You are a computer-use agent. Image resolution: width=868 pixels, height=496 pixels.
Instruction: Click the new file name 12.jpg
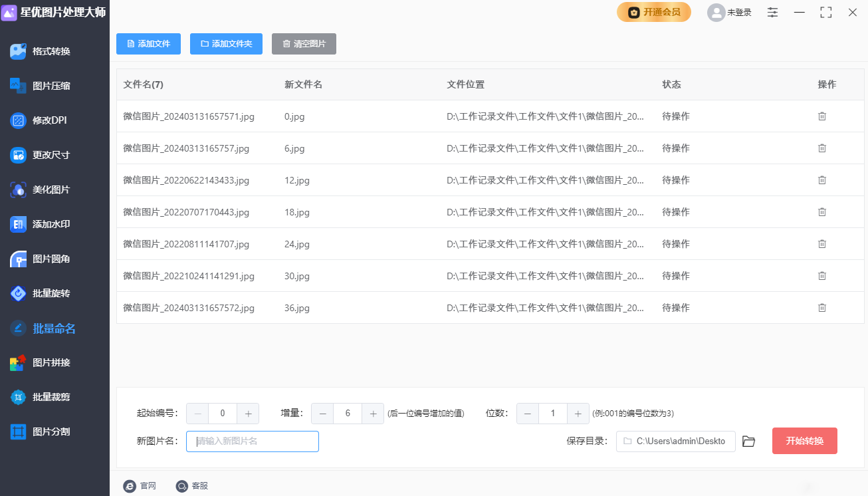point(297,180)
